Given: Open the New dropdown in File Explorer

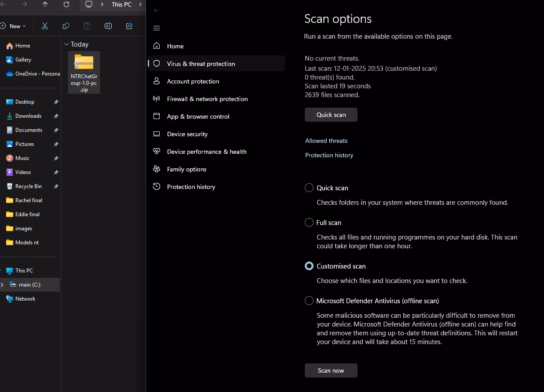Looking at the screenshot, I should pyautogui.click(x=14, y=26).
